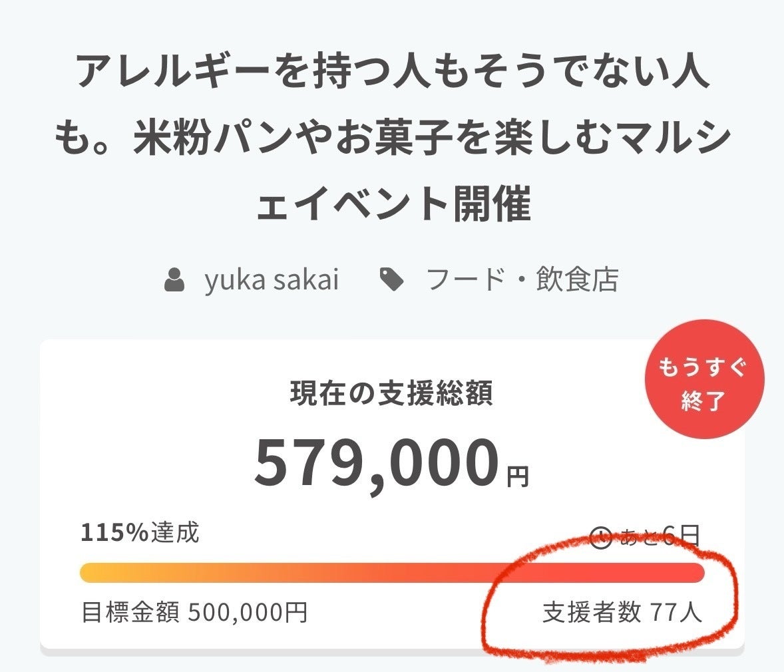Open the yuka sakai author profile link
This screenshot has height=672, width=784.
point(272,280)
